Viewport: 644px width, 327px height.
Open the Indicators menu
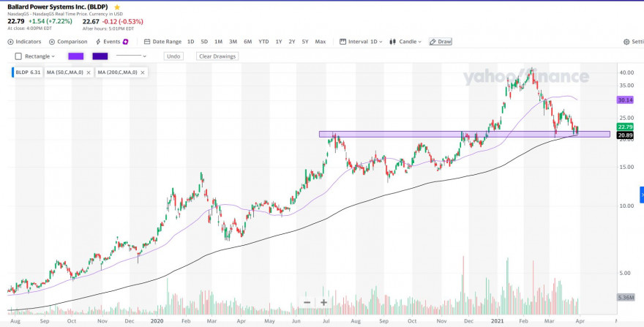[x=24, y=42]
